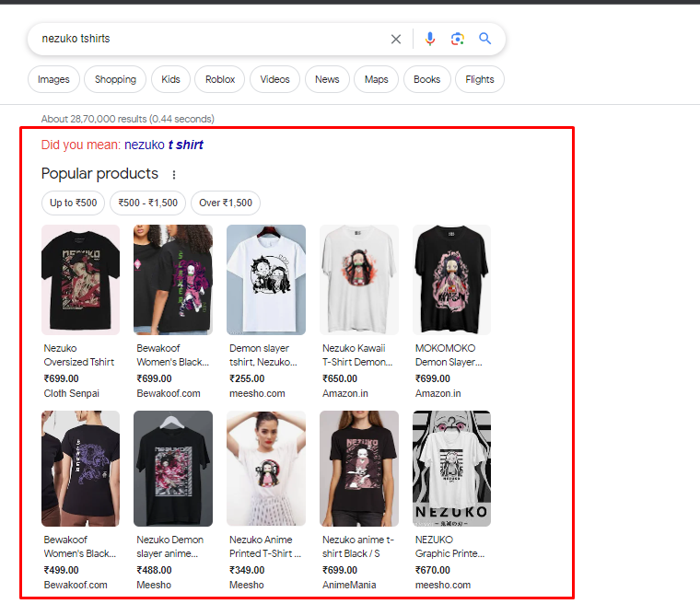Click the magnifying glass search icon
700x604 pixels.
(x=484, y=39)
